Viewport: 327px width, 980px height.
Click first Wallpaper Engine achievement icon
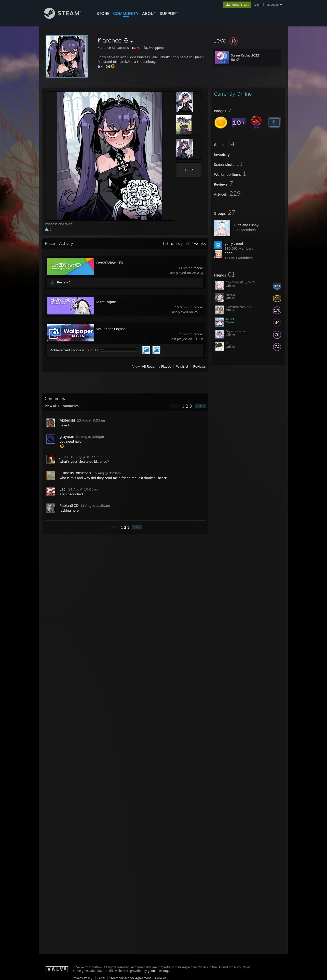point(146,350)
